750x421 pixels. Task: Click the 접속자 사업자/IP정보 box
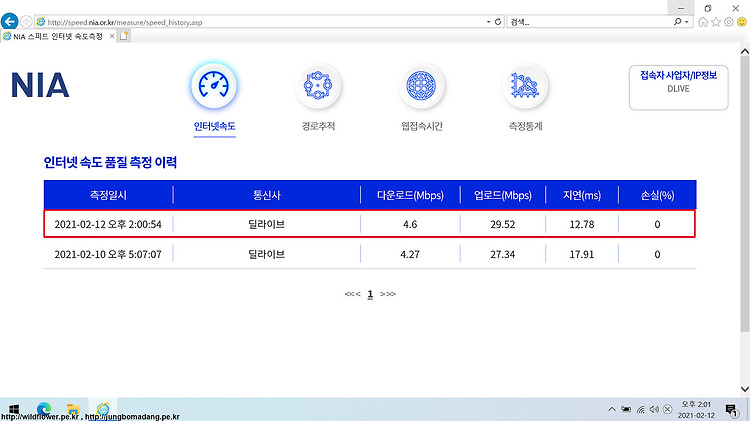pyautogui.click(x=678, y=88)
